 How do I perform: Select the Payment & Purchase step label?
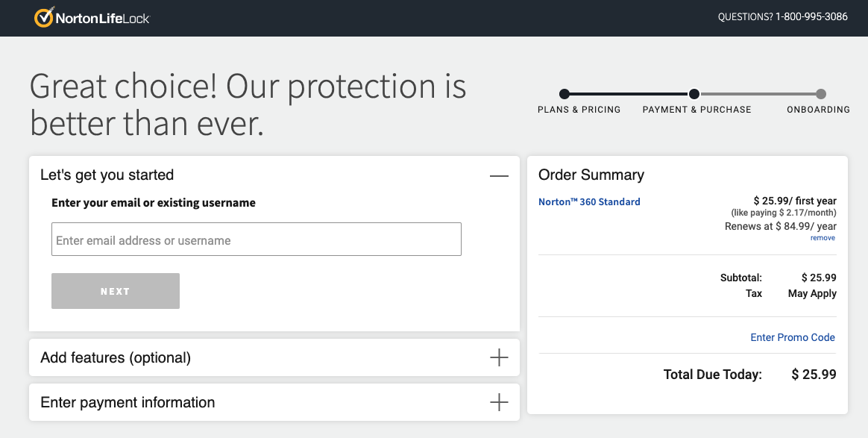696,109
